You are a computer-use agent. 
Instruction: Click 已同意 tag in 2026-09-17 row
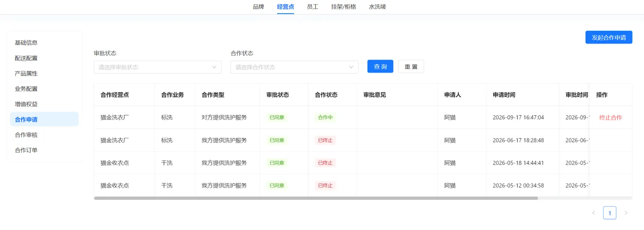click(277, 117)
